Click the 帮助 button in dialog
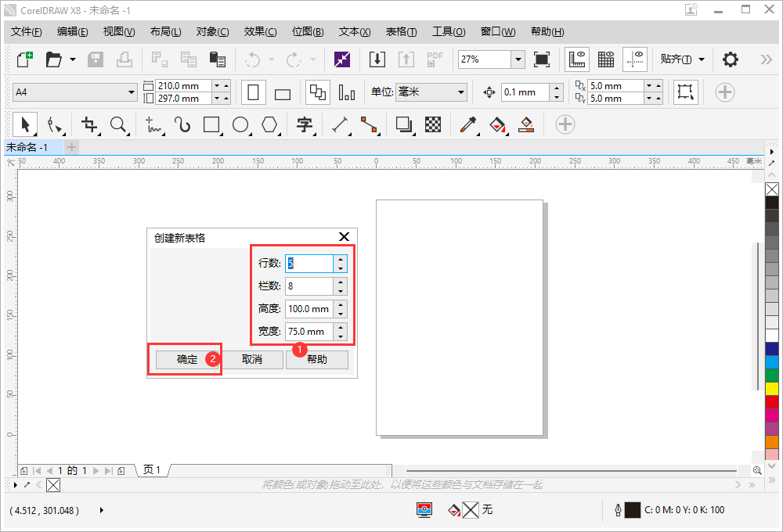Image resolution: width=783 pixels, height=532 pixels. pos(317,359)
